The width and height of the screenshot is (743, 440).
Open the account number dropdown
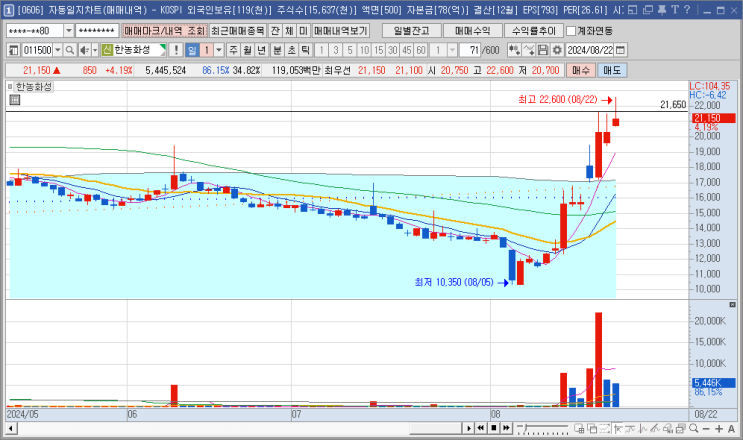coord(69,31)
